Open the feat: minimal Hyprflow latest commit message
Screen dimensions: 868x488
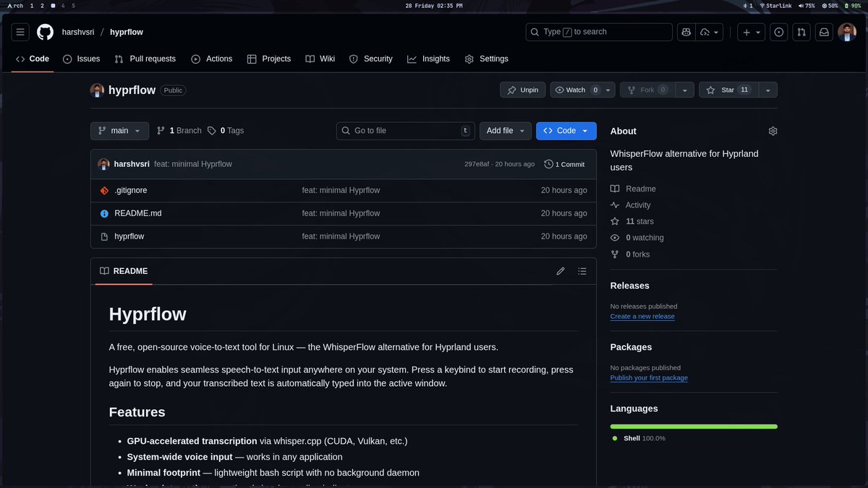(x=193, y=164)
